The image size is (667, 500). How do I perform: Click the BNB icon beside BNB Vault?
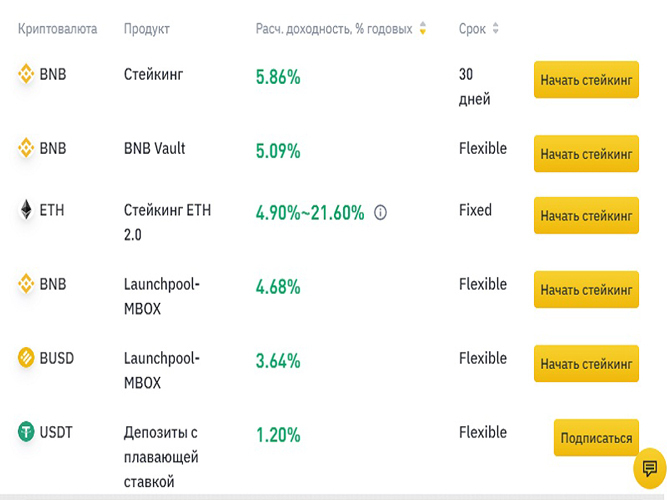coord(26,148)
